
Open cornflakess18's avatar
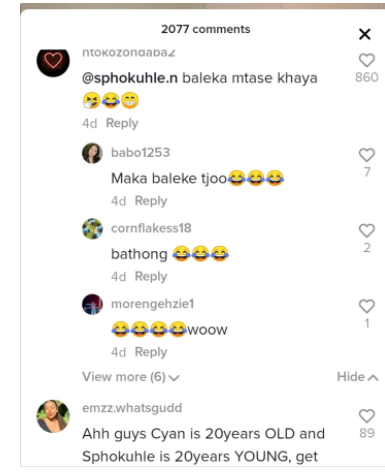92,229
